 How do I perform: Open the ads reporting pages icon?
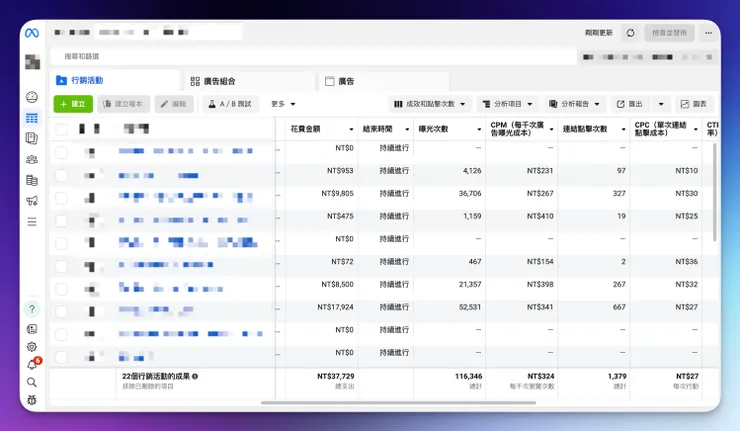(x=32, y=138)
